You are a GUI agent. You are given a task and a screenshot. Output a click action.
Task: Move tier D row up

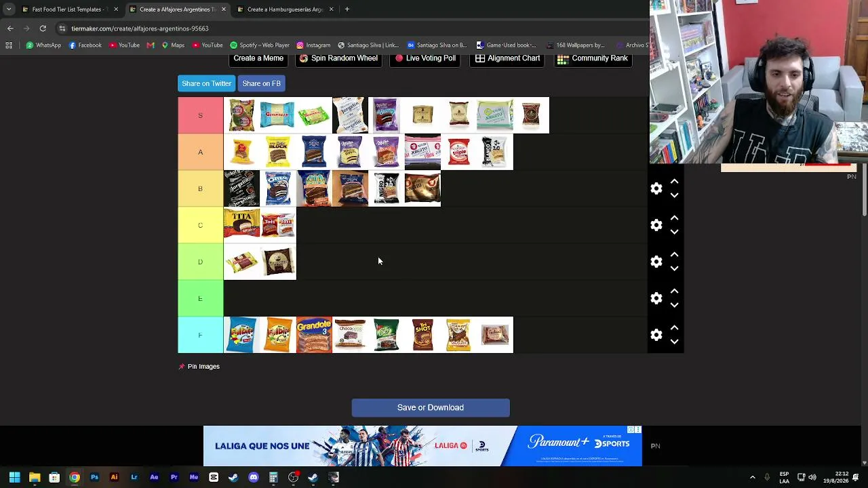click(674, 255)
